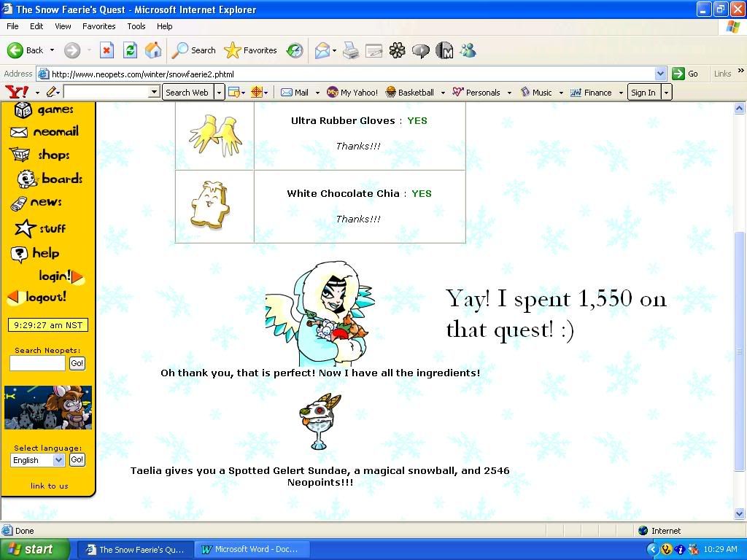Click inside the Search Neopets text field
747x560 pixels.
[38, 363]
